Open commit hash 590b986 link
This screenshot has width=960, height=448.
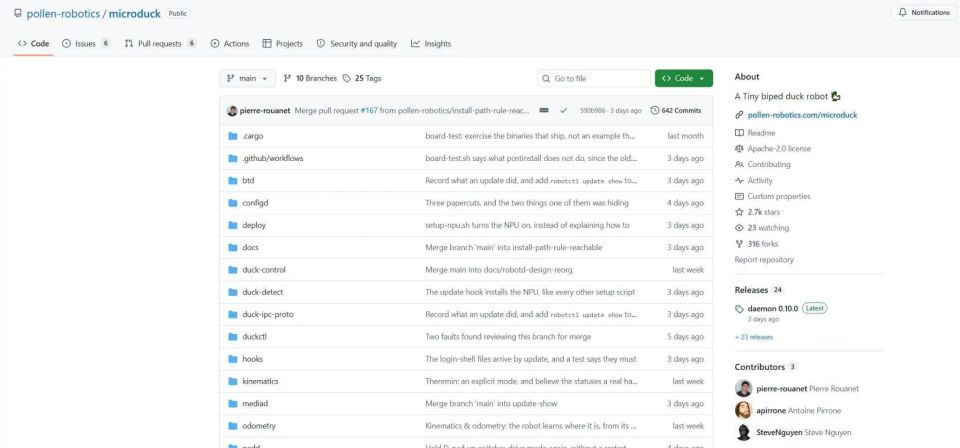[593, 111]
